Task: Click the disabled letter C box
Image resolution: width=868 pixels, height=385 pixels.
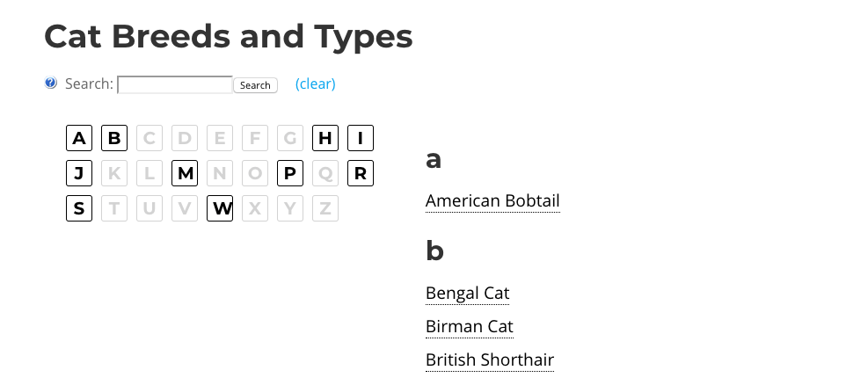Action: (150, 138)
